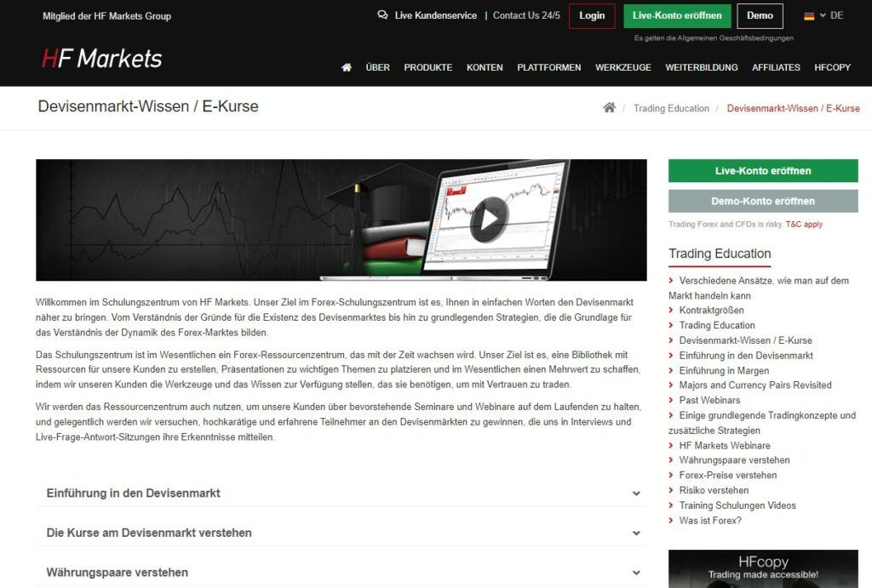Image resolution: width=872 pixels, height=588 pixels.
Task: Open Devisenmarkt-Wissen / E-Kurse sidebar link
Action: pyautogui.click(x=745, y=340)
